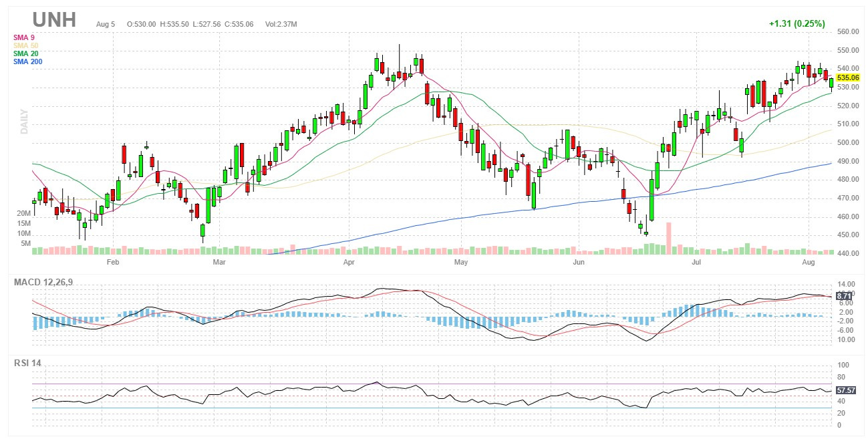868x439 pixels.
Task: Click the 20M volume scale label
Action: [24, 213]
